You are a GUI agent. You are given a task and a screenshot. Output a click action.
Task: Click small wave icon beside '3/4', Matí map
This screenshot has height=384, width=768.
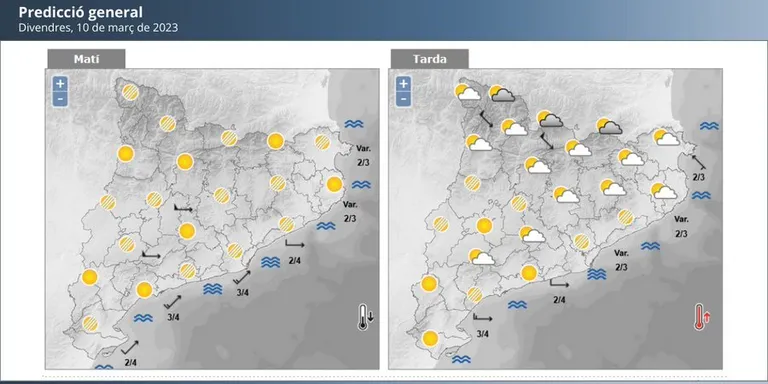[143, 318]
